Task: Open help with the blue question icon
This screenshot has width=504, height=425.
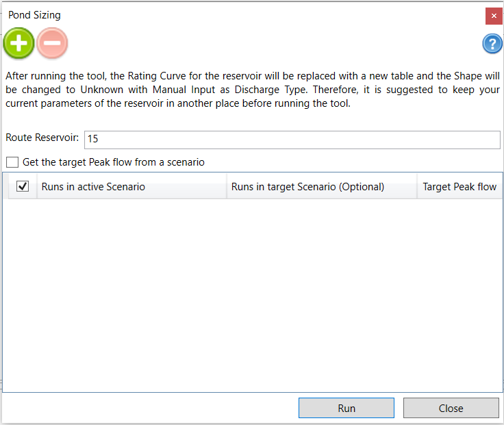Action: (492, 44)
